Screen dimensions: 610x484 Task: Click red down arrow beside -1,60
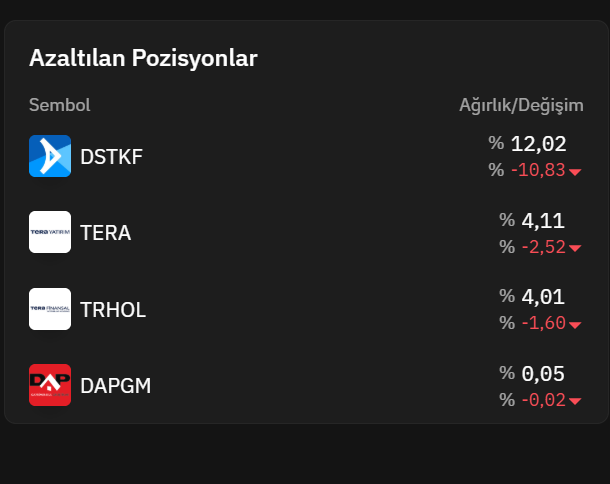click(x=575, y=324)
